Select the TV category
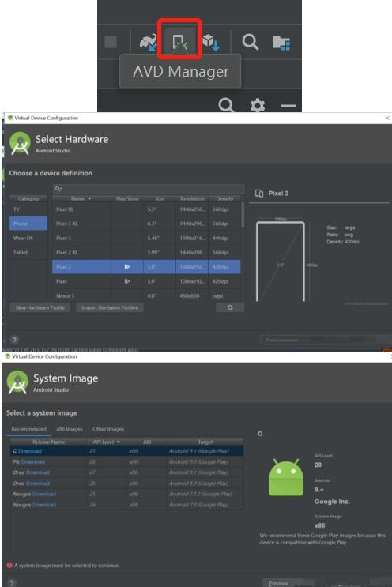The height and width of the screenshot is (587, 392). click(x=28, y=209)
